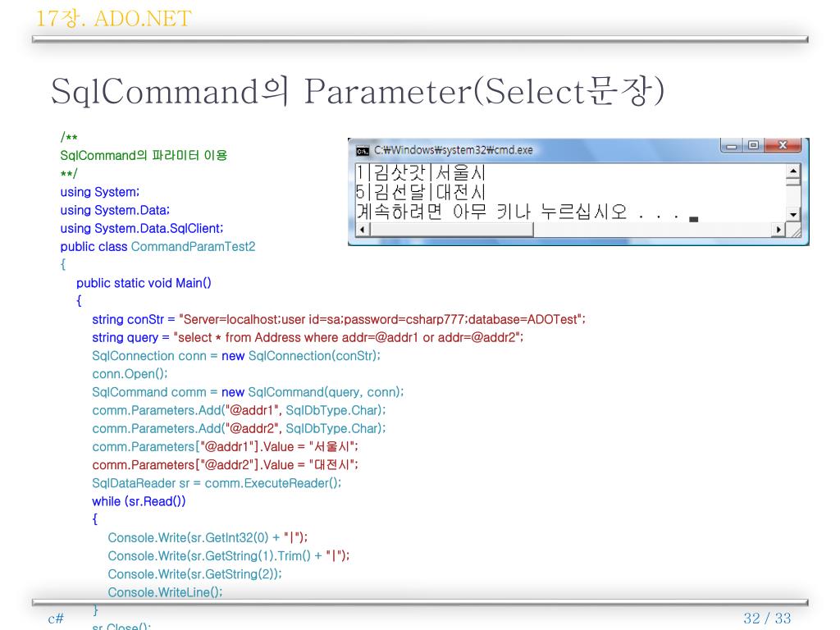This screenshot has height=630, width=840.
Task: Click the console vertical scrollbar down arrow
Action: click(x=793, y=214)
